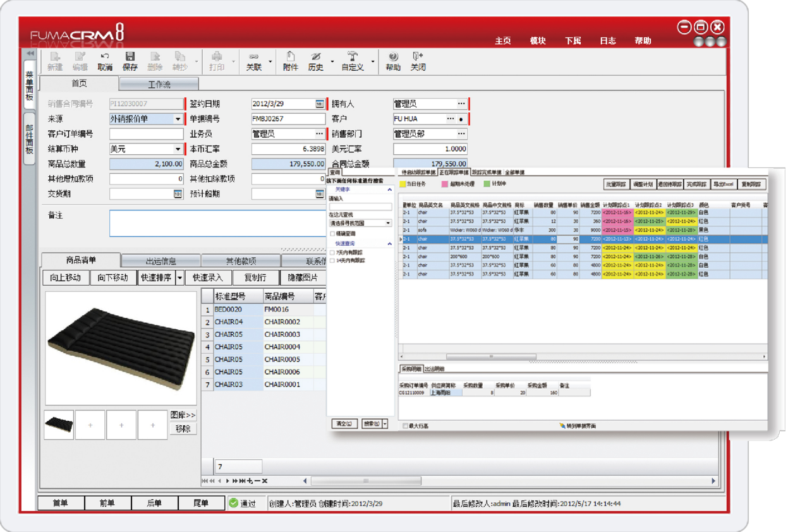Open the 附件 (Attachment) clipboard icon
788x532 pixels.
pyautogui.click(x=290, y=57)
